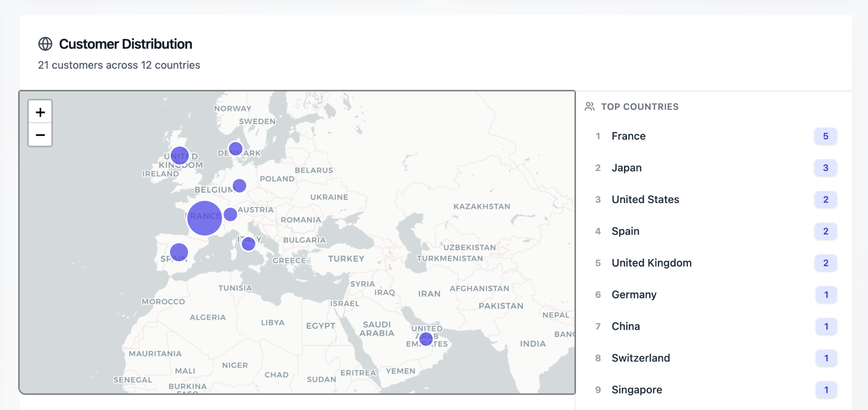Click the France customer count badge 5

(x=826, y=136)
